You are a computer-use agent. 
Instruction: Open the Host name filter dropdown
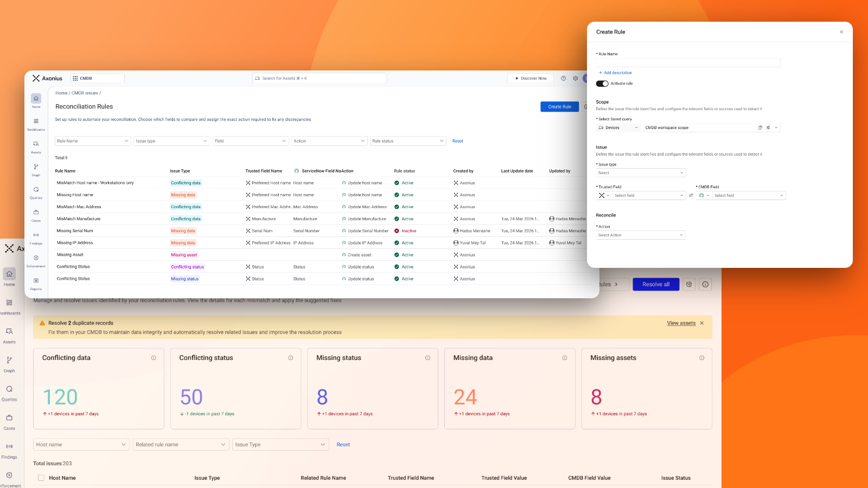tap(81, 445)
